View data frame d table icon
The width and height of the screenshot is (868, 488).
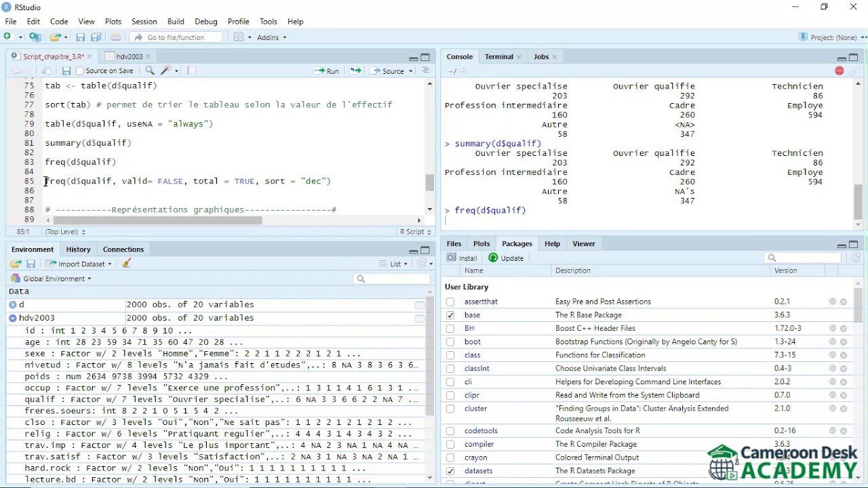(420, 305)
